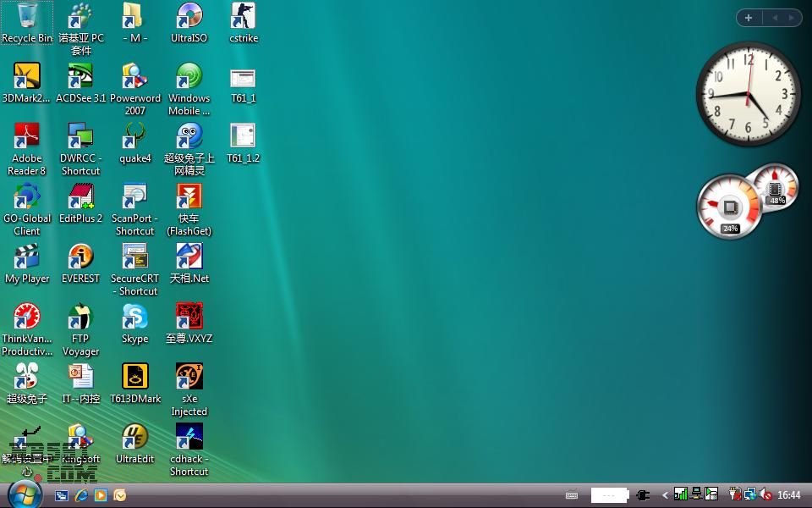The width and height of the screenshot is (812, 508).
Task: Click the cstrike game icon
Action: click(243, 17)
